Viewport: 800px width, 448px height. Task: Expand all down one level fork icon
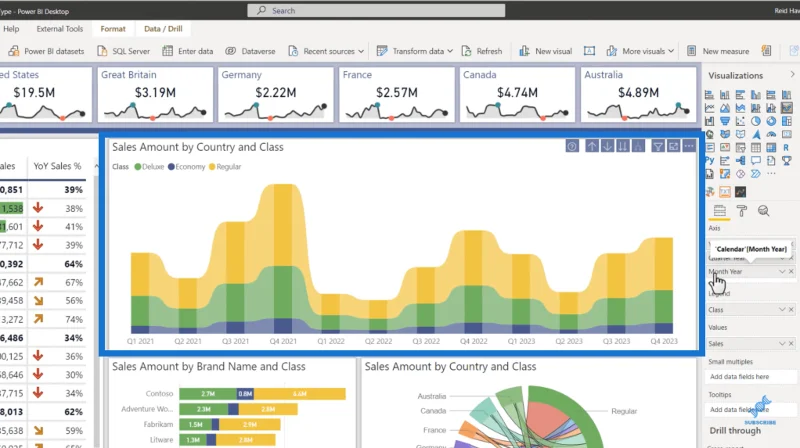(638, 146)
